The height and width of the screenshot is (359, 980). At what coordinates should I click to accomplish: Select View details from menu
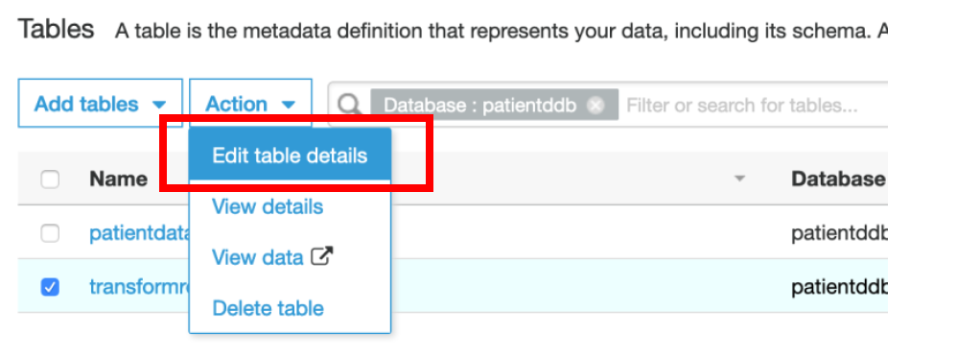(268, 206)
